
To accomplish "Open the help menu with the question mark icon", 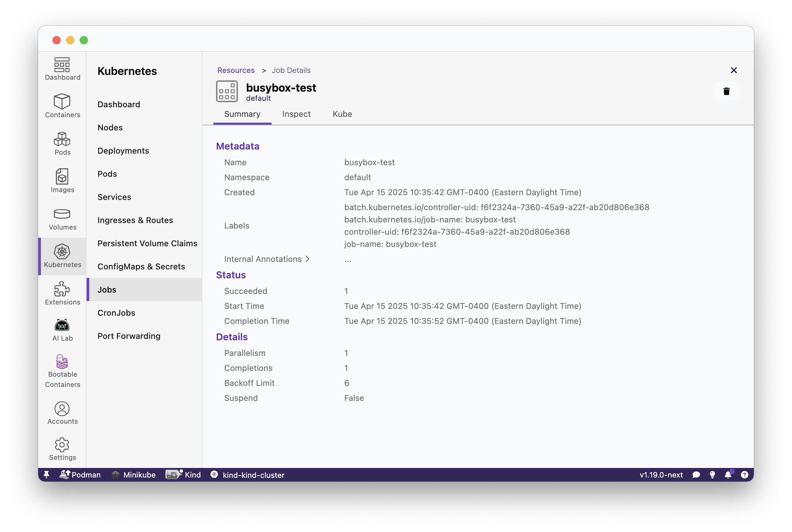I will click(x=745, y=475).
